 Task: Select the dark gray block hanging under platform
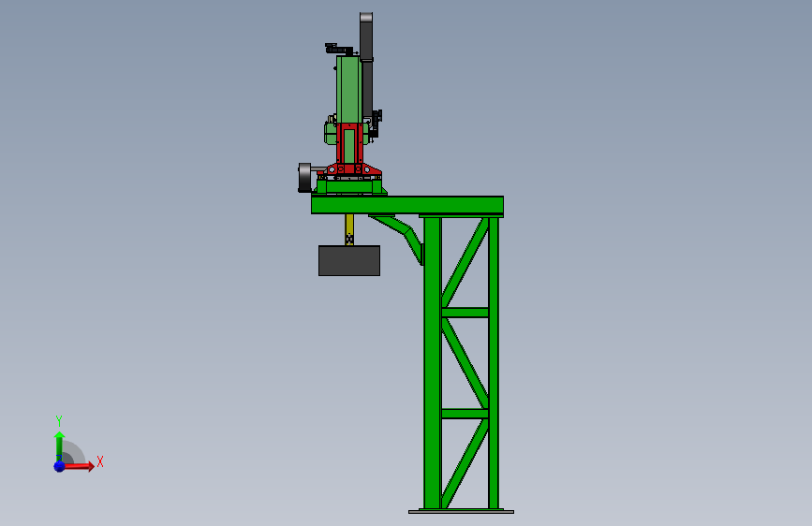349,260
